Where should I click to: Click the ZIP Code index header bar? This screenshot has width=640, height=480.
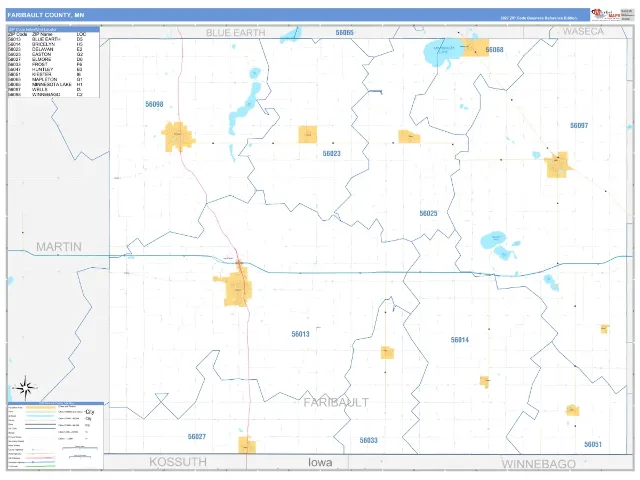tap(53, 29)
